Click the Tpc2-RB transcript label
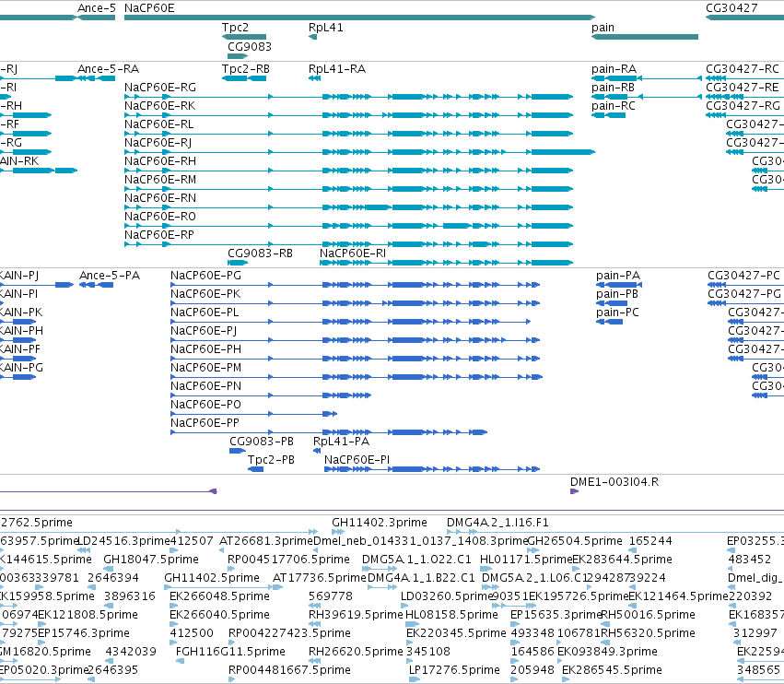784x684 pixels. 246,69
